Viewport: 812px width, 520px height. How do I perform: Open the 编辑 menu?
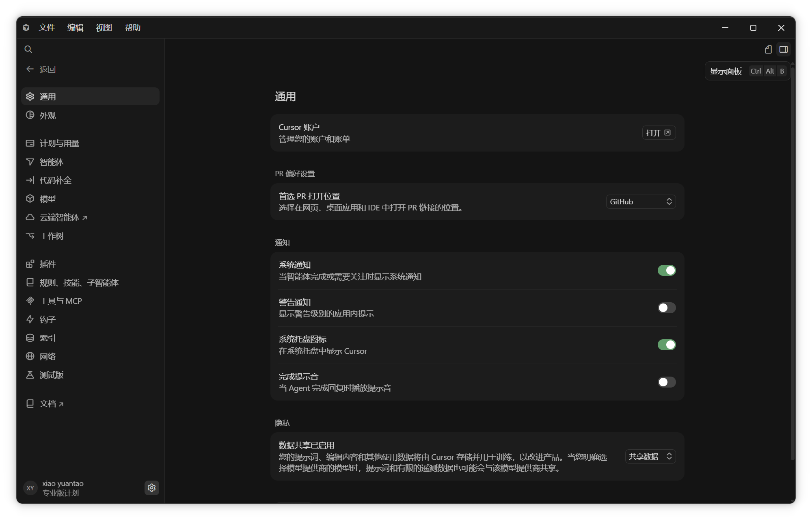click(75, 28)
